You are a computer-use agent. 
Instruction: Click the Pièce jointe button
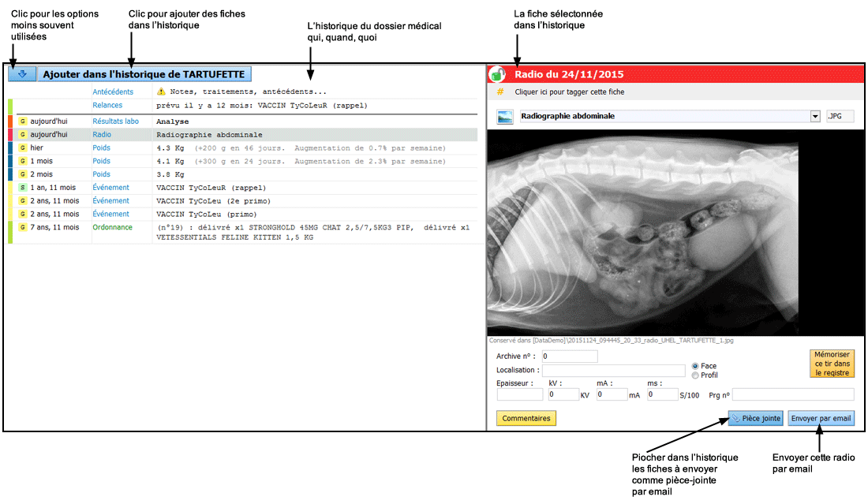coord(756,418)
